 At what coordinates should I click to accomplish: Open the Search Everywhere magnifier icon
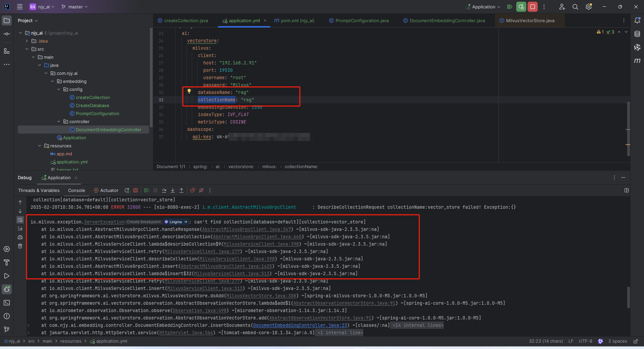click(x=575, y=7)
